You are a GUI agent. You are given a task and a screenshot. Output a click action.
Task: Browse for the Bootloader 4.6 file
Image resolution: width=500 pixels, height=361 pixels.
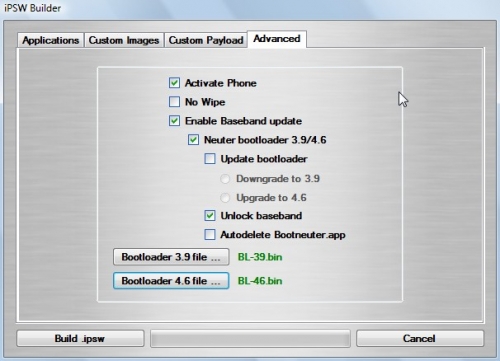point(171,281)
